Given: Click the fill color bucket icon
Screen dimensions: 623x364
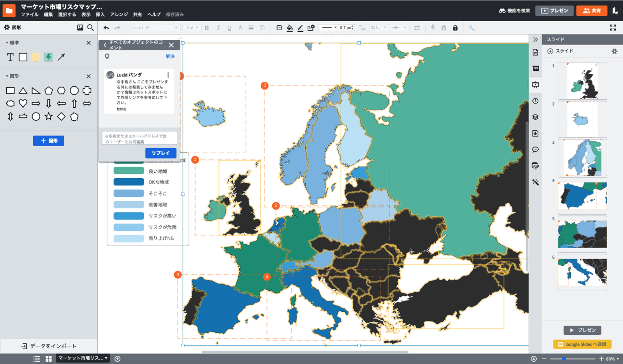Looking at the screenshot, I should 289,28.
